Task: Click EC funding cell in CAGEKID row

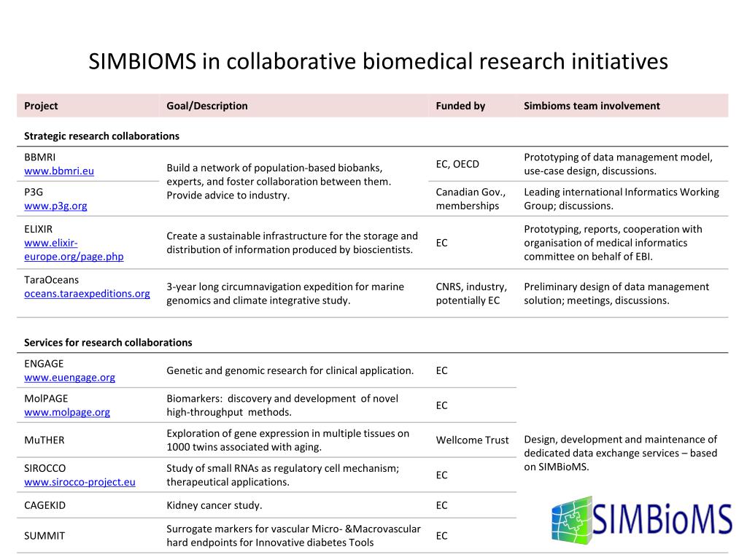Action: pos(441,505)
